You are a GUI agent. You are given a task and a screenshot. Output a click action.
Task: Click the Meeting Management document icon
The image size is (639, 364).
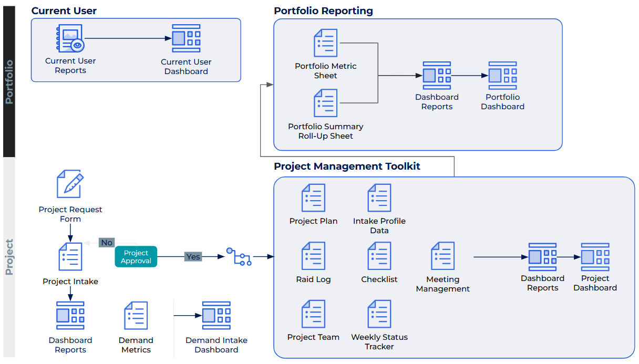pyautogui.click(x=442, y=256)
